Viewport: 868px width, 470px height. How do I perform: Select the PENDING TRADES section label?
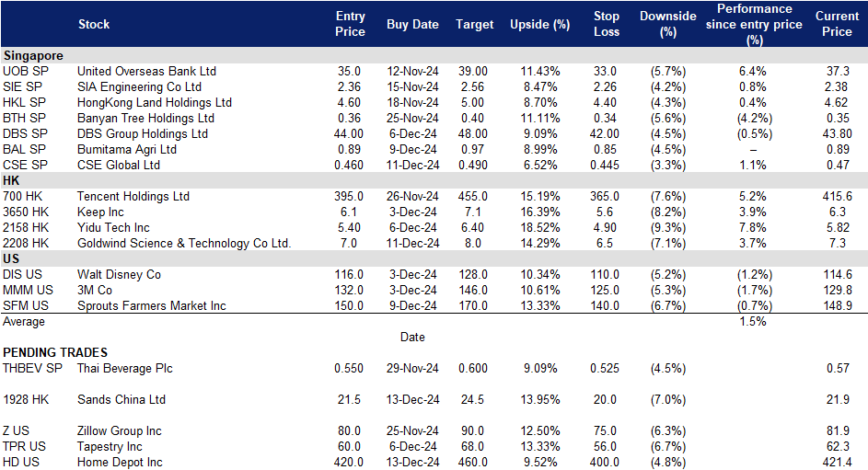tap(55, 352)
